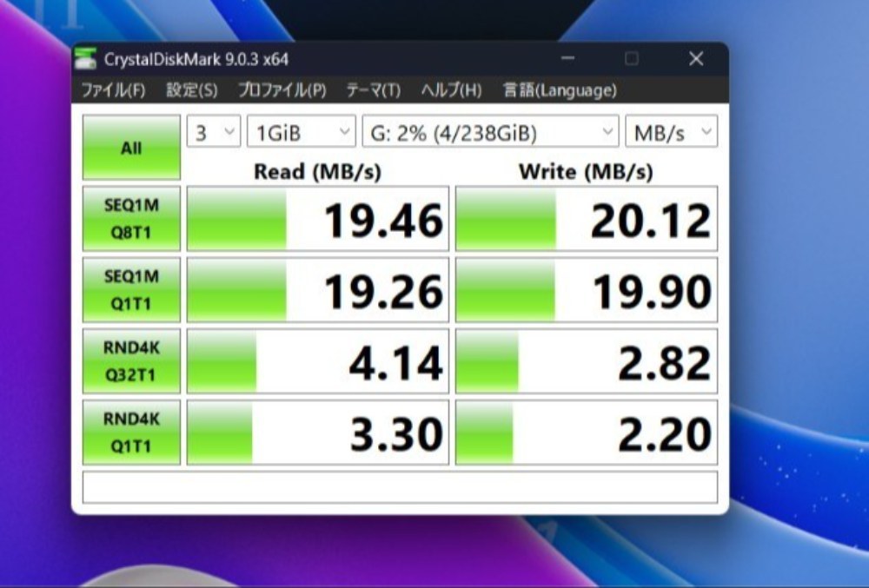Click the 2.82 RND4K Q32T1 write result

(587, 361)
